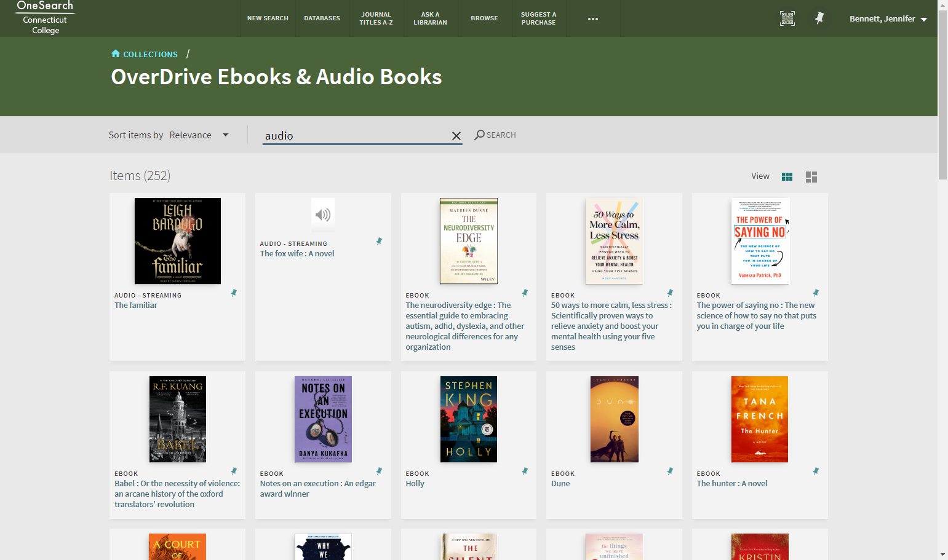Click the COLLECTIONS breadcrumb link

(150, 55)
